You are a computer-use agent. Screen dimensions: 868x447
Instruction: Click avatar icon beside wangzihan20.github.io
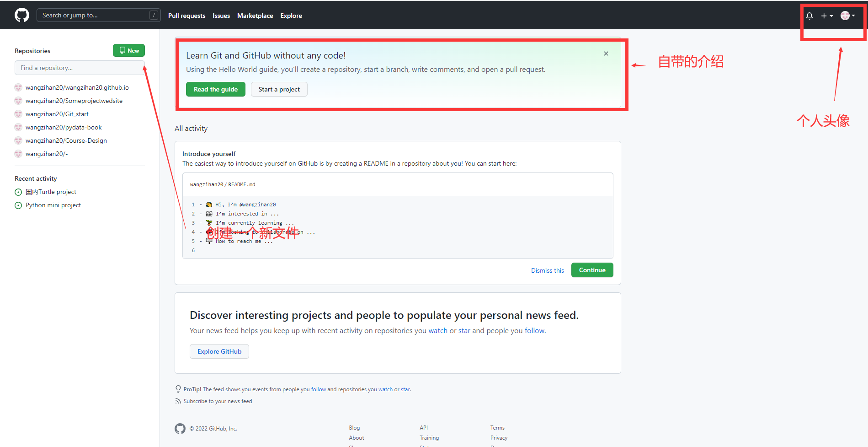pos(18,87)
